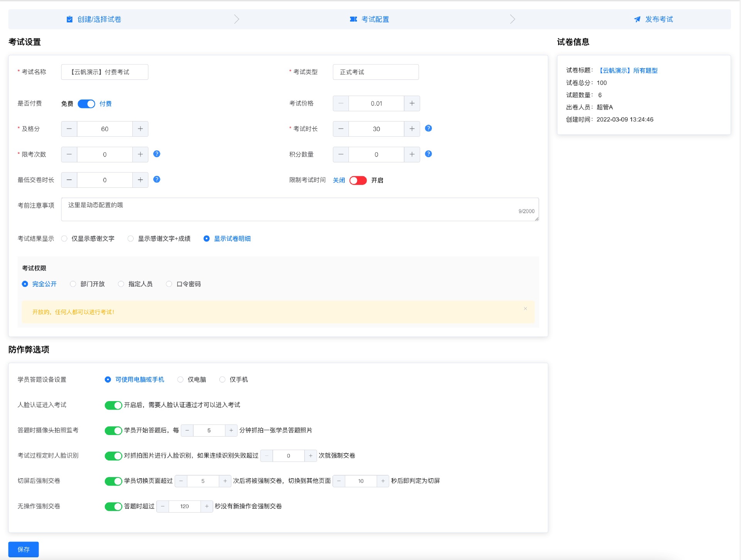
Task: Toggle 答题时摄像头拍照监考 switch
Action: click(113, 431)
